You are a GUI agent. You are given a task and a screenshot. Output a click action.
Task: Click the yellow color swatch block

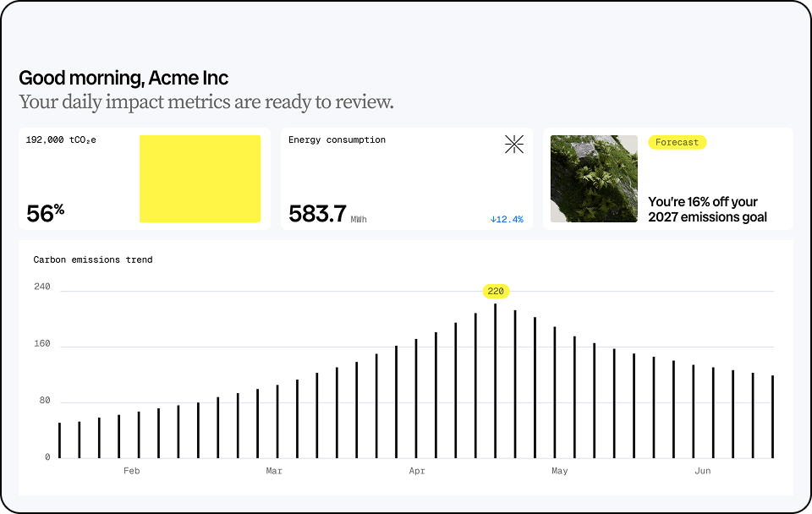pos(200,178)
